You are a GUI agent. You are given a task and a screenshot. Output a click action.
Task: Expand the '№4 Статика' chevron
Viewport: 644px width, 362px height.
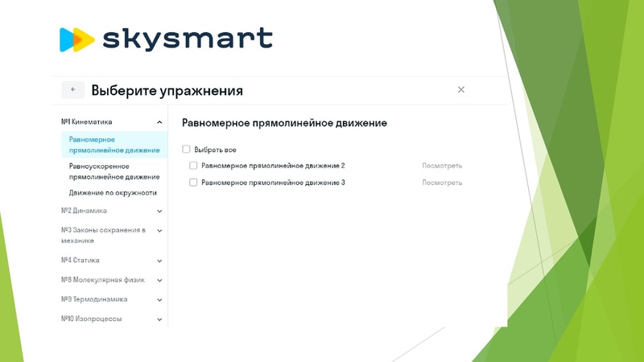coord(160,261)
